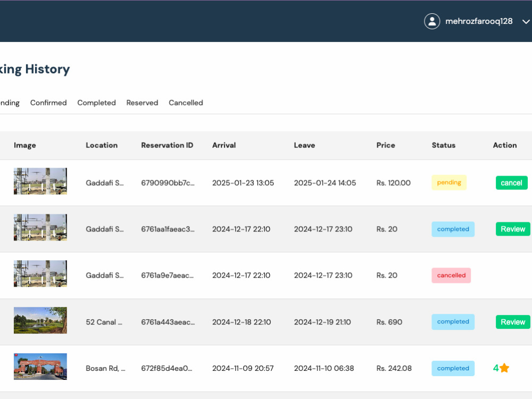This screenshot has height=399, width=532.
Task: Click the Rs. 242.08 price cell
Action: click(x=394, y=368)
